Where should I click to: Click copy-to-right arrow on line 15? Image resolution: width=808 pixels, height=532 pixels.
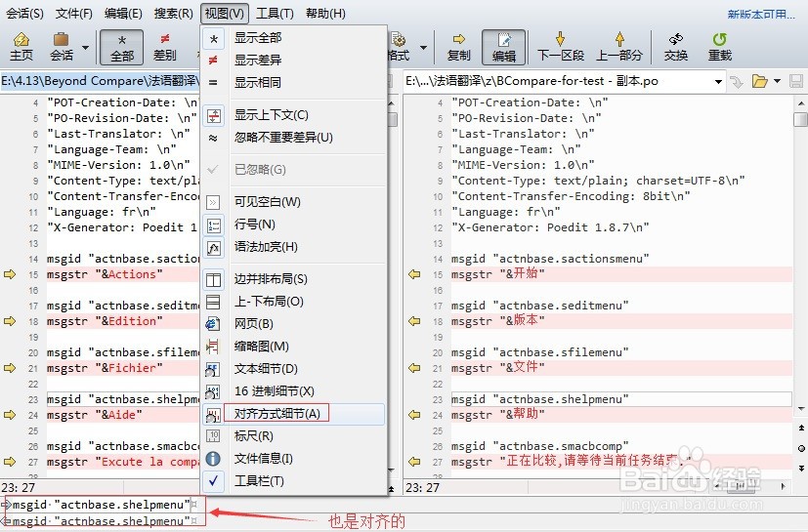click(x=10, y=274)
